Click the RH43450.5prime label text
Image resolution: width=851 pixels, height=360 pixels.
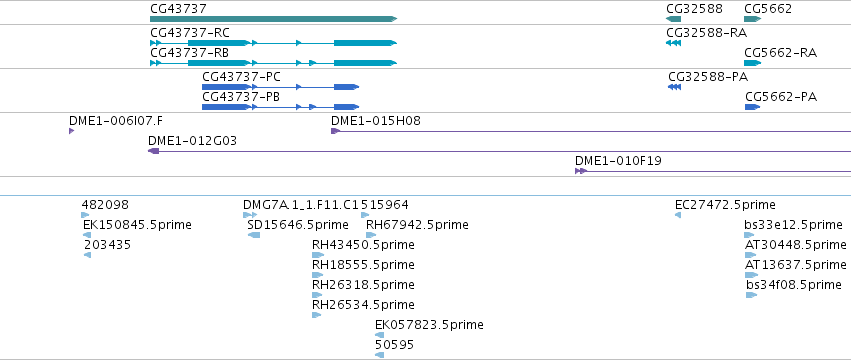363,245
